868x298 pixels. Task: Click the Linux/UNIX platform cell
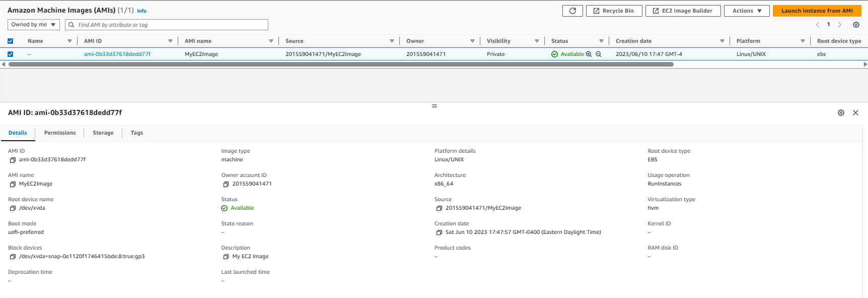tap(751, 54)
